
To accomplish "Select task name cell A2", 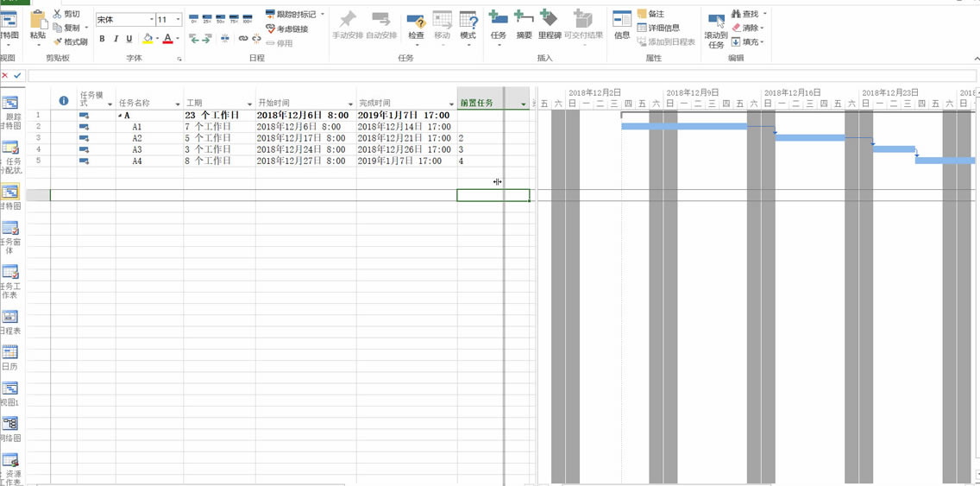I will click(x=149, y=138).
